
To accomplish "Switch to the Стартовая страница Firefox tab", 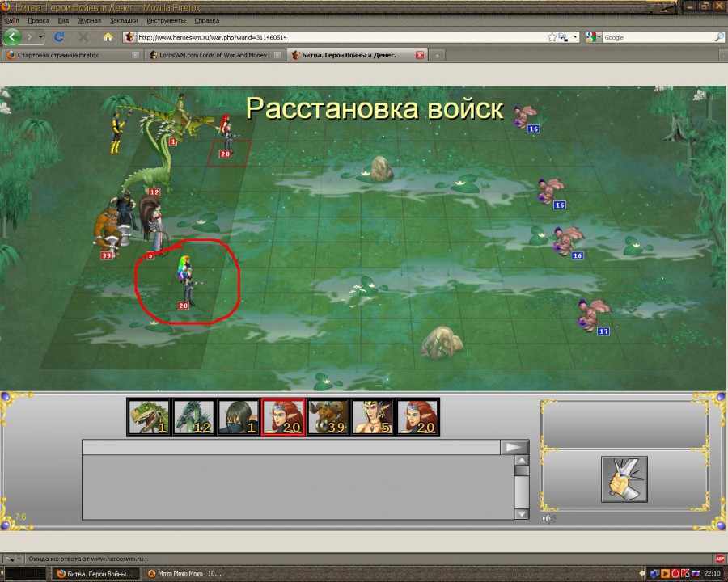I will tap(72, 55).
